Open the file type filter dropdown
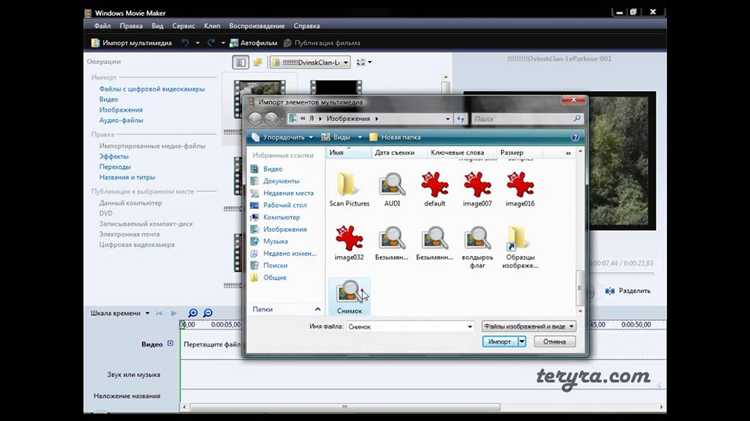This screenshot has height=421, width=750. 528,326
